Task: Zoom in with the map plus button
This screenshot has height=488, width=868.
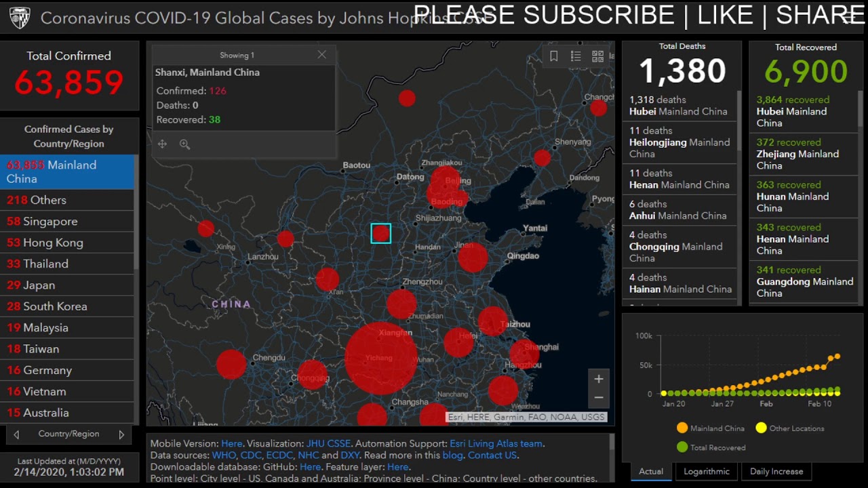Action: [599, 379]
